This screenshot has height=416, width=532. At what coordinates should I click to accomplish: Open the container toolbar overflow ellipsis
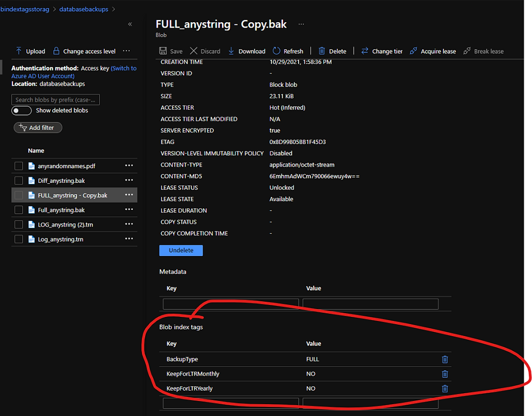click(x=126, y=51)
